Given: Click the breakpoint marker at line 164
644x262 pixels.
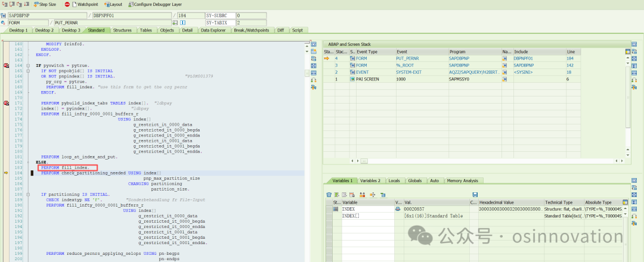Looking at the screenshot, I should 6,65.
